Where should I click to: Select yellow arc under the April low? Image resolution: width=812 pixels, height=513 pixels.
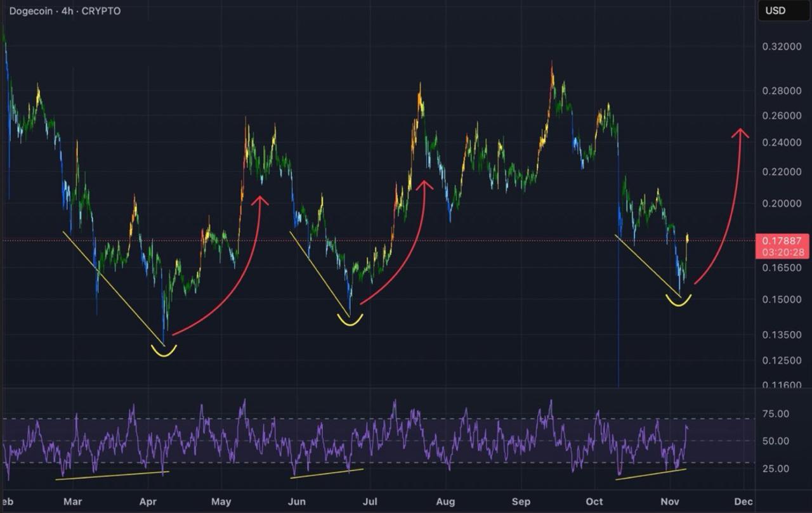click(164, 351)
